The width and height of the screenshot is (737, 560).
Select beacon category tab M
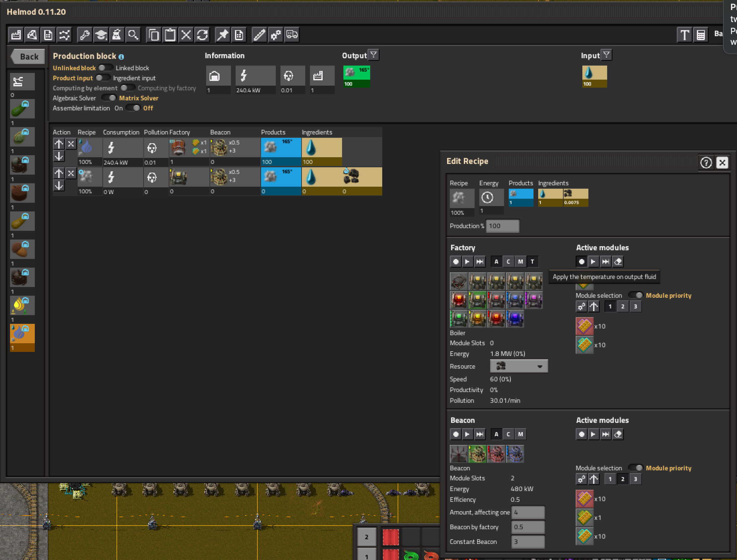click(x=520, y=434)
